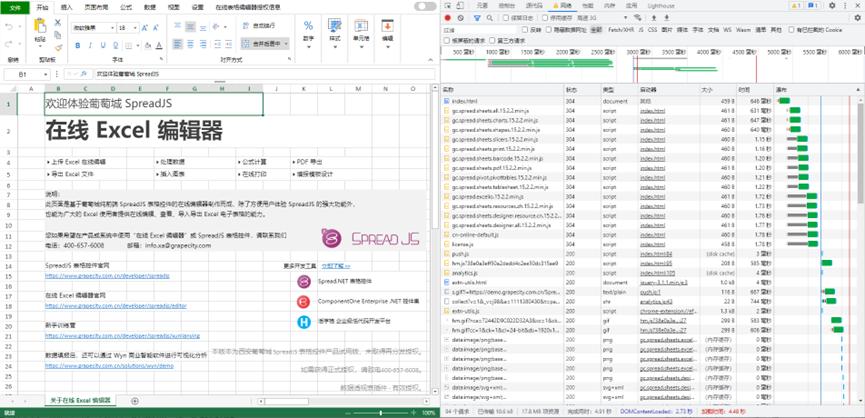Click the align right icon
The width and height of the screenshot is (865, 418).
pos(203,44)
